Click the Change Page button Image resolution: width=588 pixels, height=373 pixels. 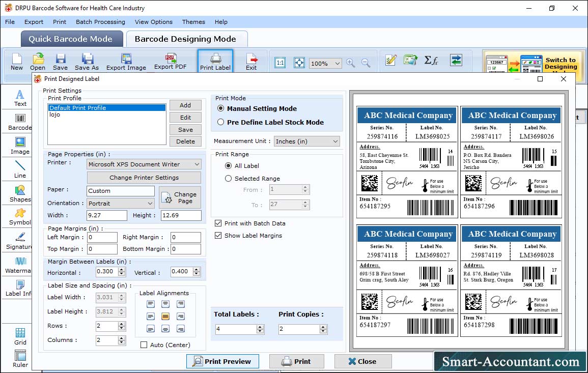coord(180,197)
